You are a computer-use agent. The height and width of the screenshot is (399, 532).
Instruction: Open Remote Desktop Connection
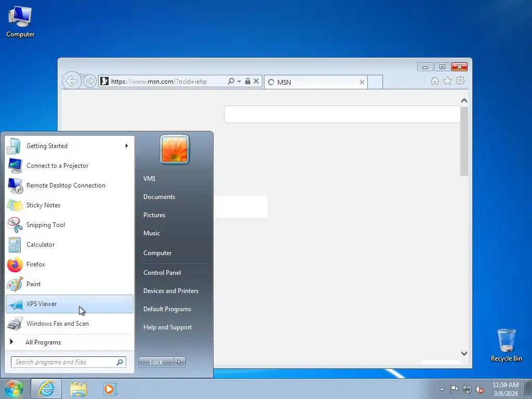click(x=70, y=185)
